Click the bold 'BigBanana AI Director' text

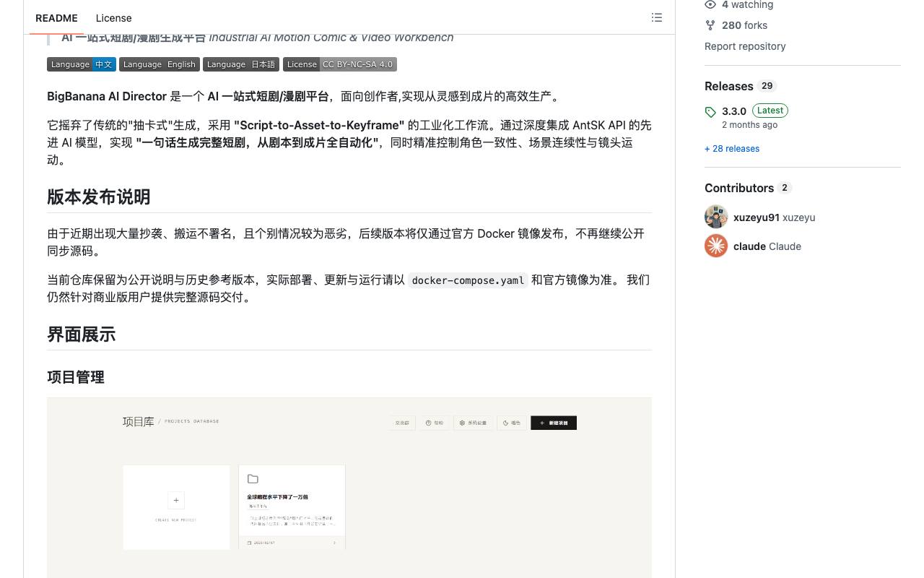point(107,97)
